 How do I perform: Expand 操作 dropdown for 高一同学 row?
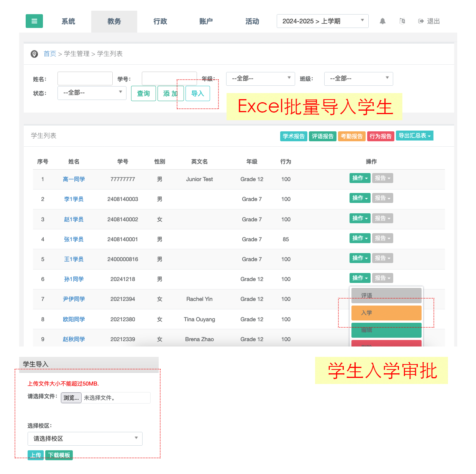click(x=360, y=178)
